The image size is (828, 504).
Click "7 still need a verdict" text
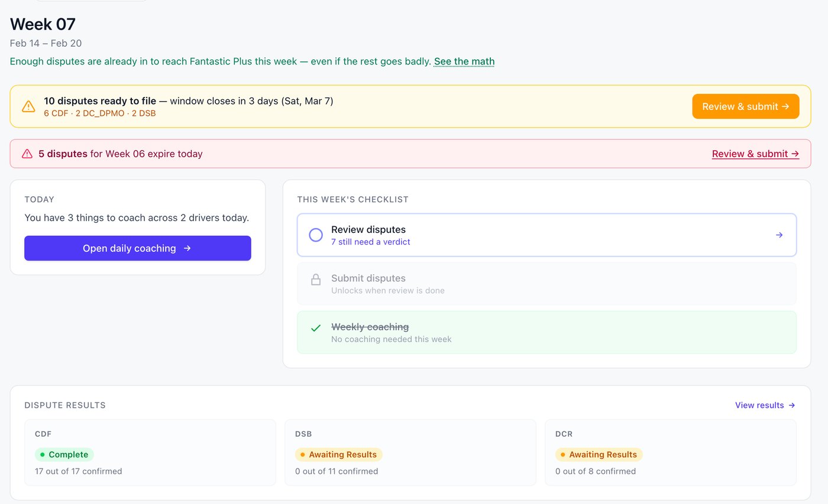371,242
